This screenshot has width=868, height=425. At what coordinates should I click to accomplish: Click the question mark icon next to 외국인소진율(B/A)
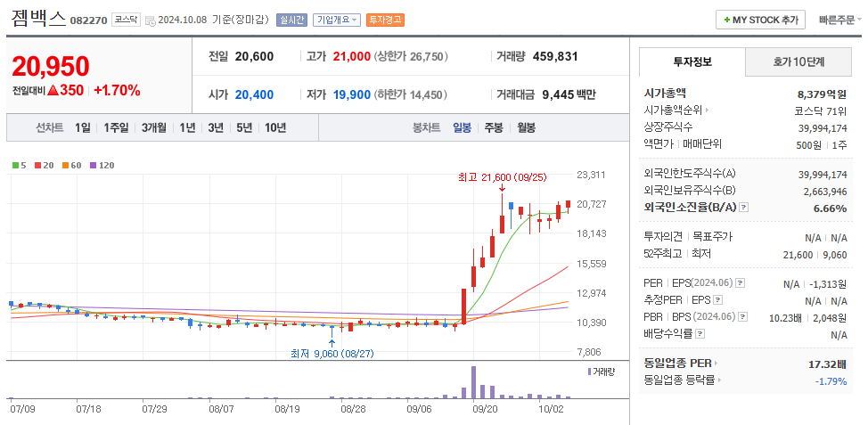click(744, 207)
